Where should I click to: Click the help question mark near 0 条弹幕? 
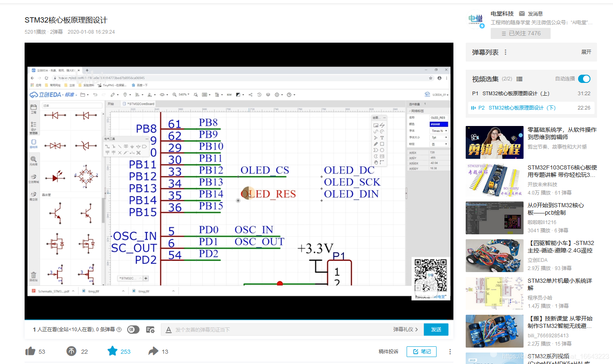pyautogui.click(x=119, y=330)
